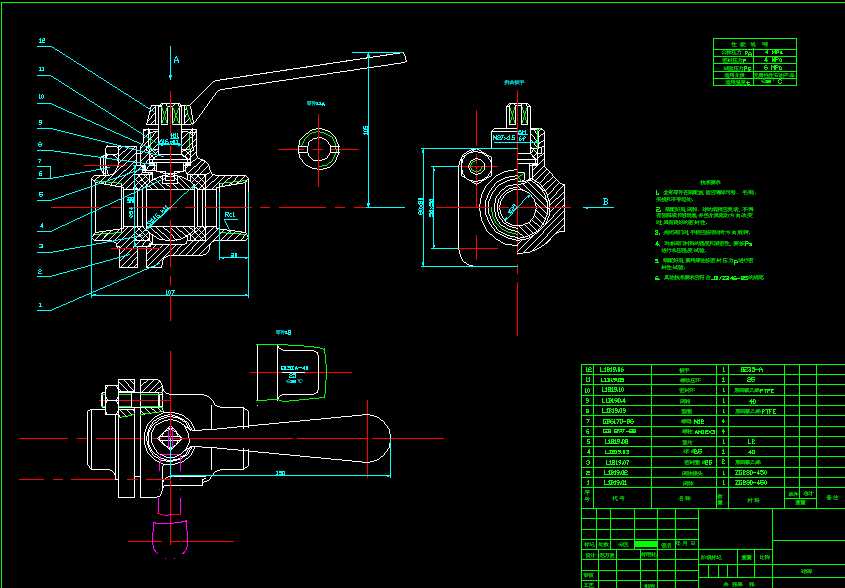Click the 4 MPa value in top row
Viewport: 845px width, 588px height.
pos(773,52)
